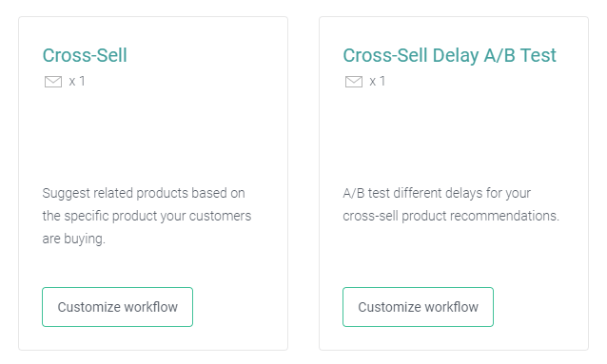Click the 'Suggest related products based on' text line
The width and height of the screenshot is (607, 364).
144,193
